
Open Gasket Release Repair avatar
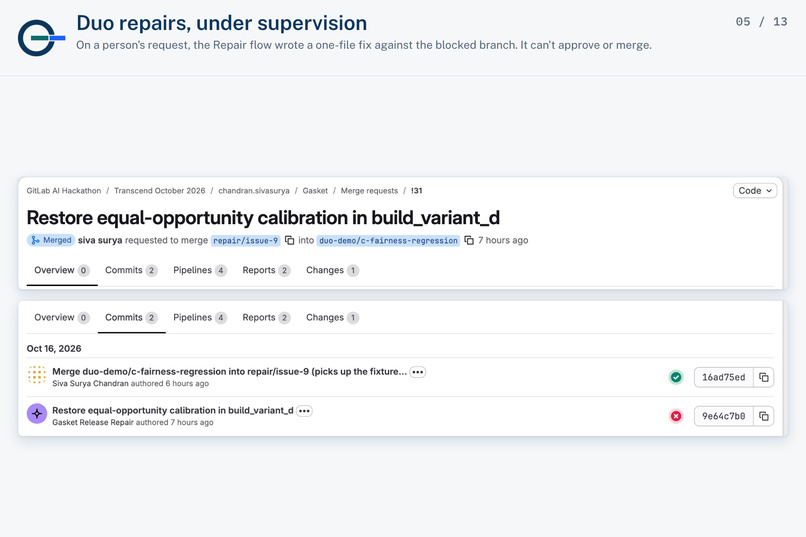point(37,414)
